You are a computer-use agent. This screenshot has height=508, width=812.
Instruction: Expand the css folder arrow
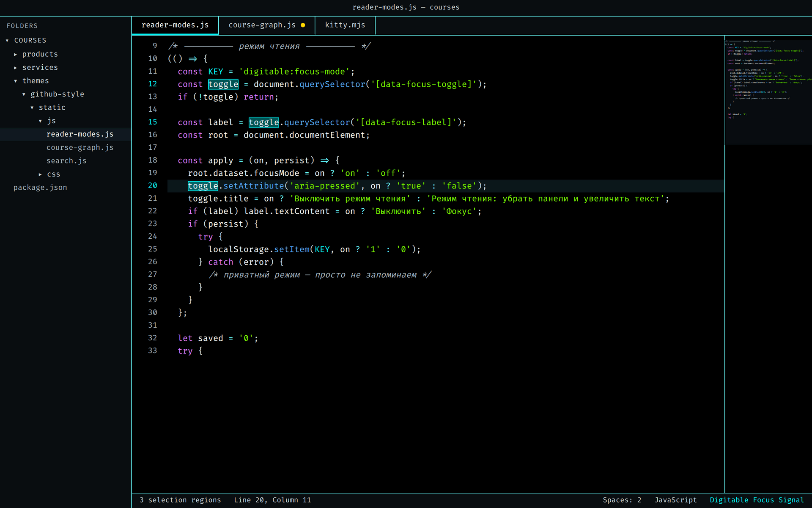click(x=40, y=174)
